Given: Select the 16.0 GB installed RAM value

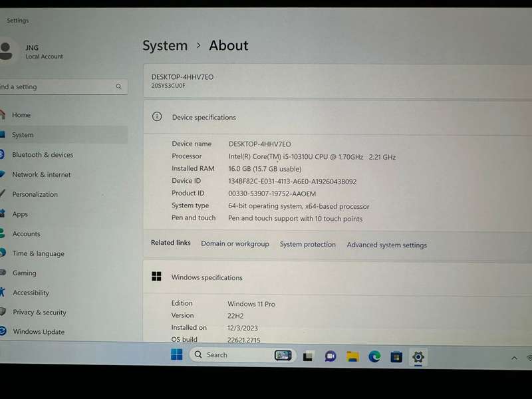Looking at the screenshot, I should (265, 169).
